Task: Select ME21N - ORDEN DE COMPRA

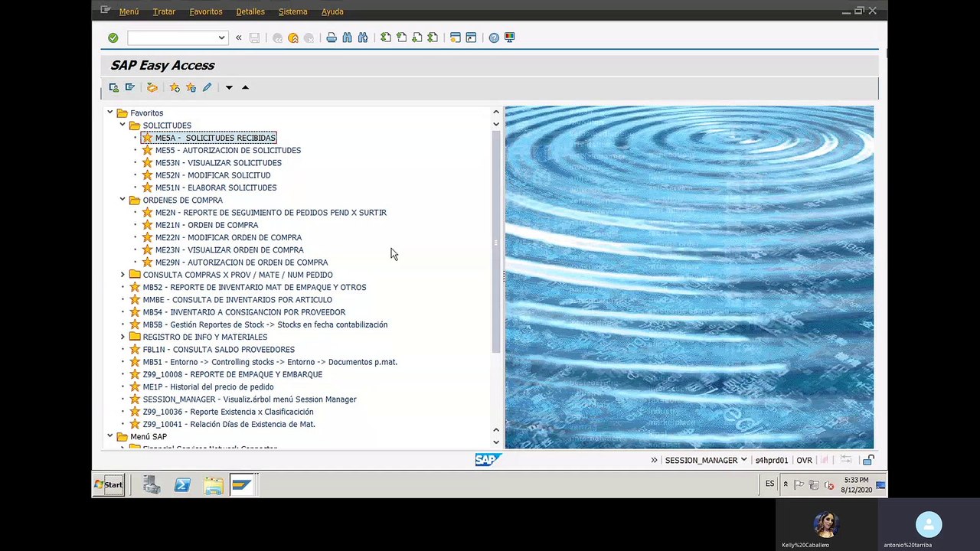Action: [x=207, y=225]
